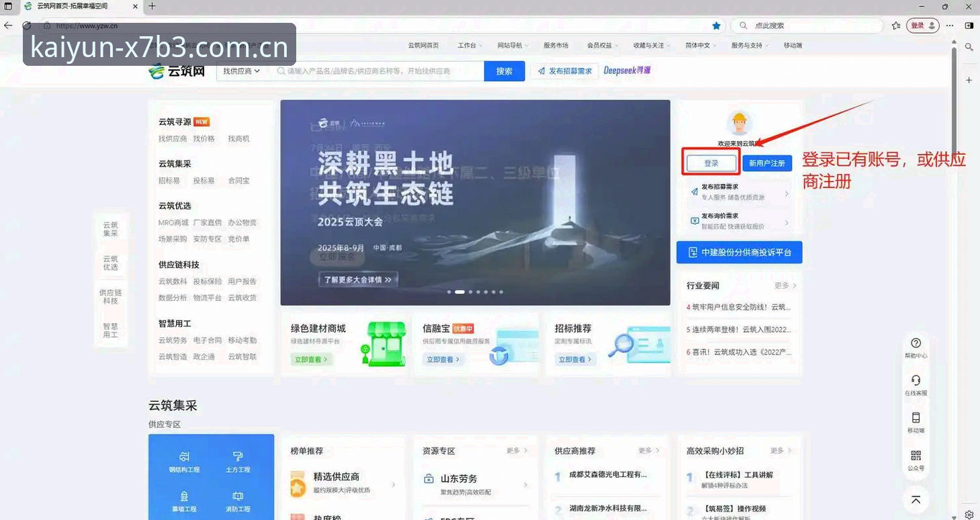The image size is (980, 520).
Task: Open 招标易 under 云筑集采
Action: click(169, 181)
